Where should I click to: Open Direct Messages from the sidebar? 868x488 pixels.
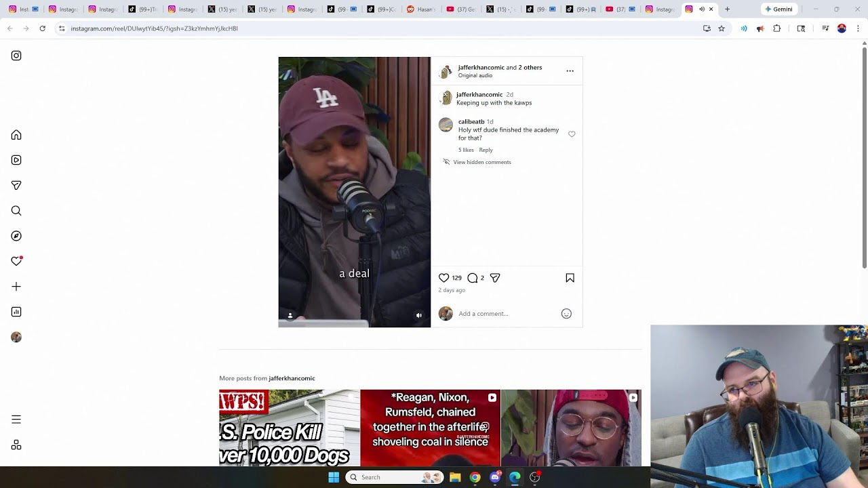[x=16, y=185]
